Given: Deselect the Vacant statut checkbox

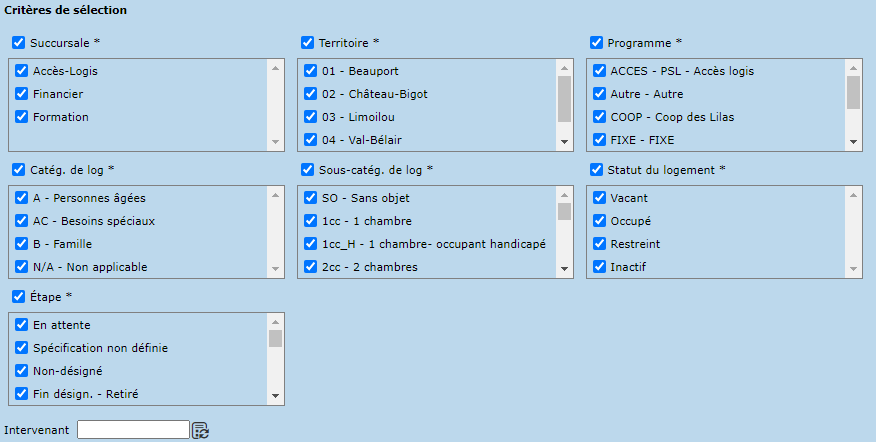Looking at the screenshot, I should tap(600, 198).
